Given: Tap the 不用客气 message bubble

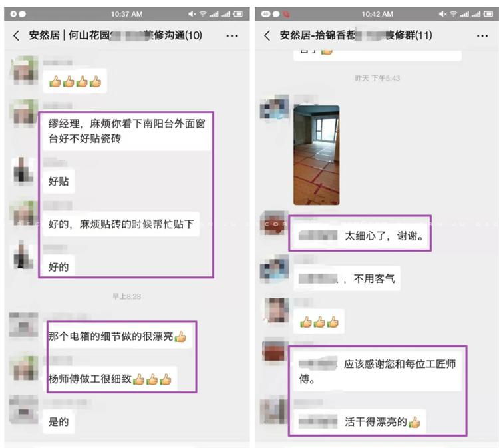Looking at the screenshot, I should pos(347,279).
